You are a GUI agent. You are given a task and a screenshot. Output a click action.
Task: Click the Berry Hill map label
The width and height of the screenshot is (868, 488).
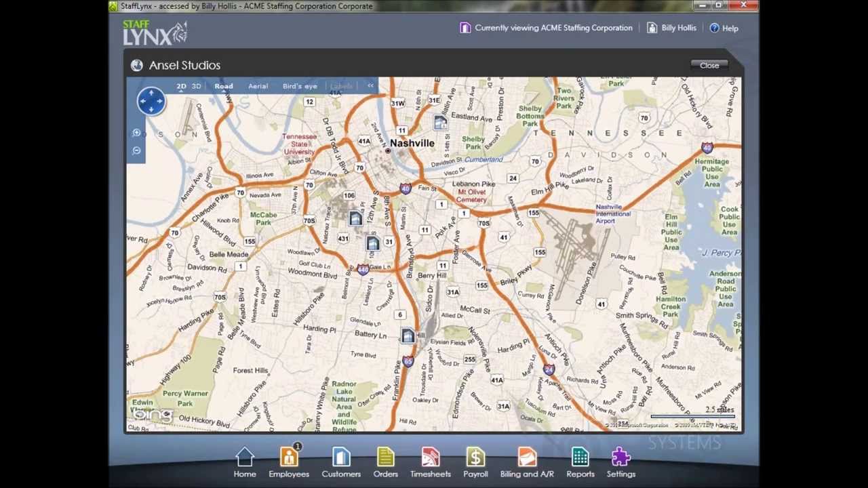coord(432,276)
